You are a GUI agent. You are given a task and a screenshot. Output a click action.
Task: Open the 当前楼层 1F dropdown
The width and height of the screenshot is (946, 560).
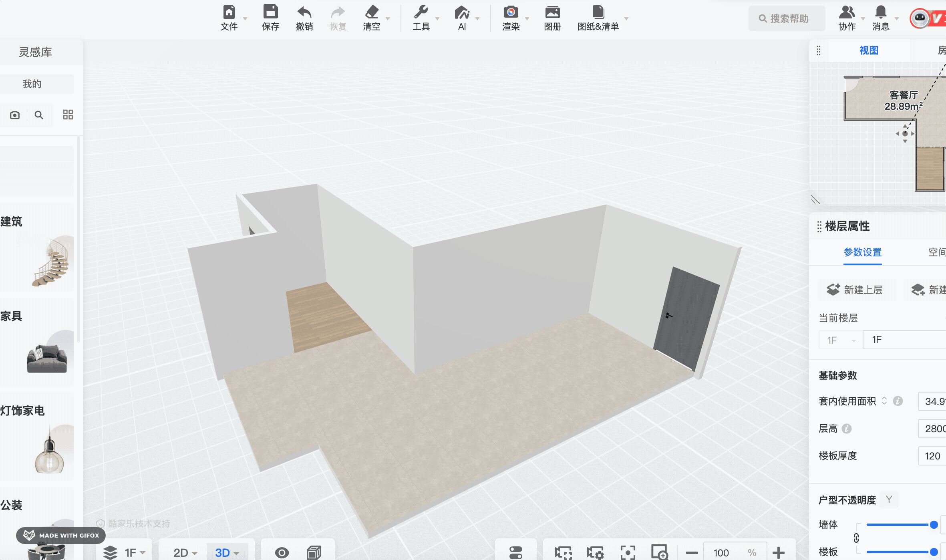coord(841,340)
